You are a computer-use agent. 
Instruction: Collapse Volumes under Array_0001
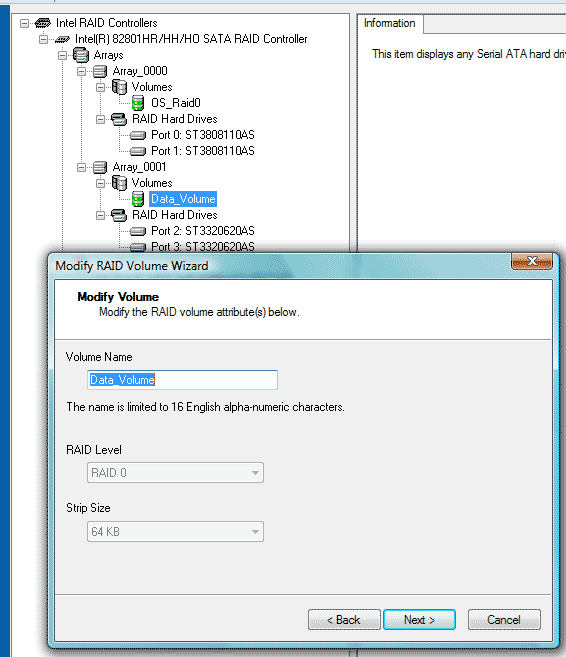(x=101, y=184)
